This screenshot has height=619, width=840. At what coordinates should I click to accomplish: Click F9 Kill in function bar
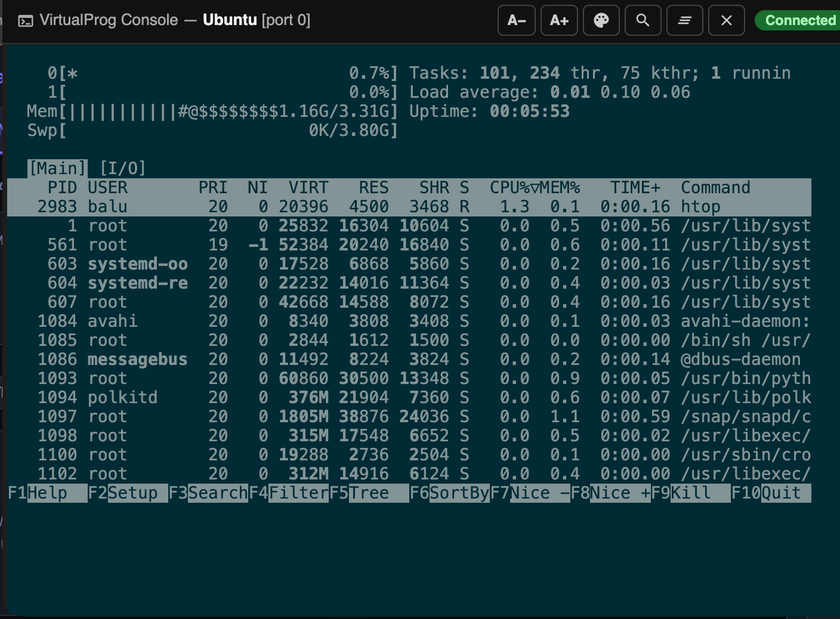click(691, 493)
